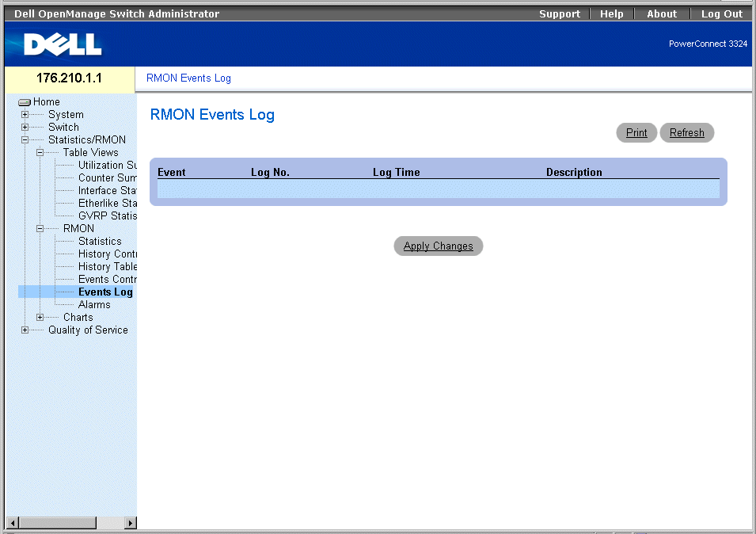Open History Control tree item

coord(108,254)
